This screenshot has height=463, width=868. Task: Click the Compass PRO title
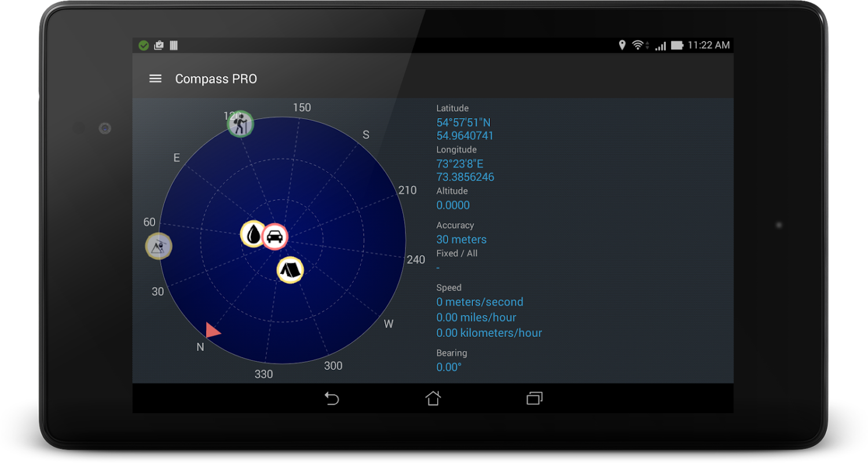pos(216,79)
